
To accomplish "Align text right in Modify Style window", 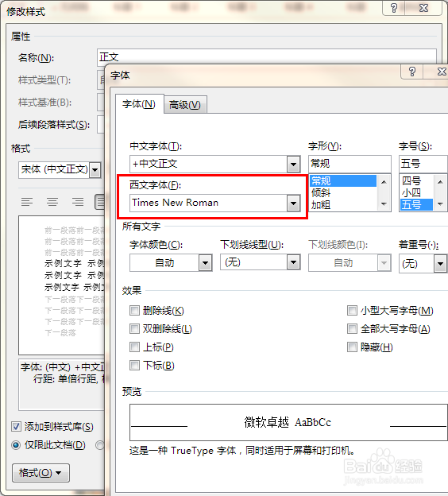I will click(78, 202).
